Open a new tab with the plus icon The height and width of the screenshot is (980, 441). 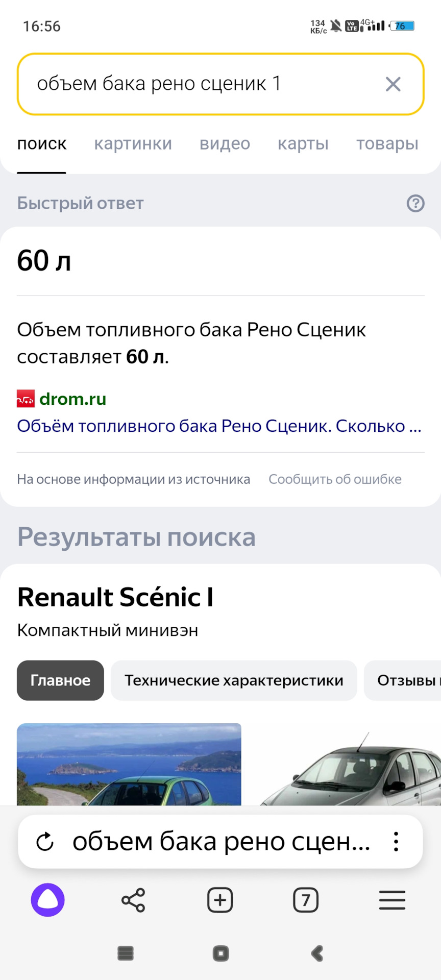pos(220,900)
